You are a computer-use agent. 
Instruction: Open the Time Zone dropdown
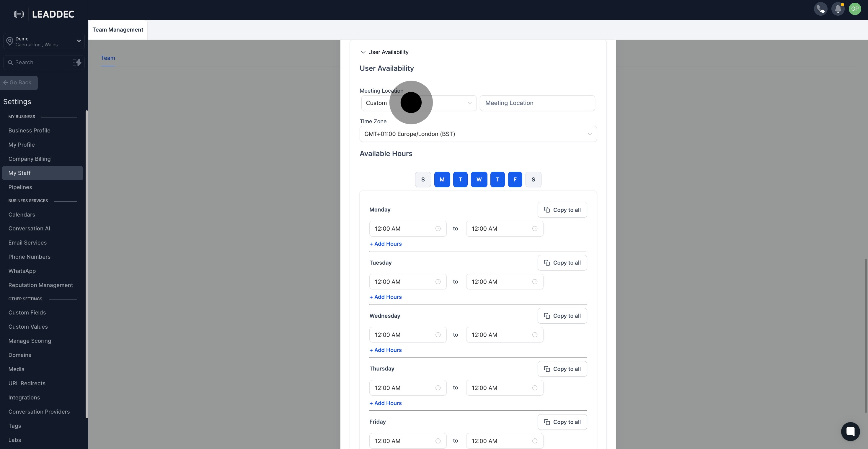pos(478,134)
